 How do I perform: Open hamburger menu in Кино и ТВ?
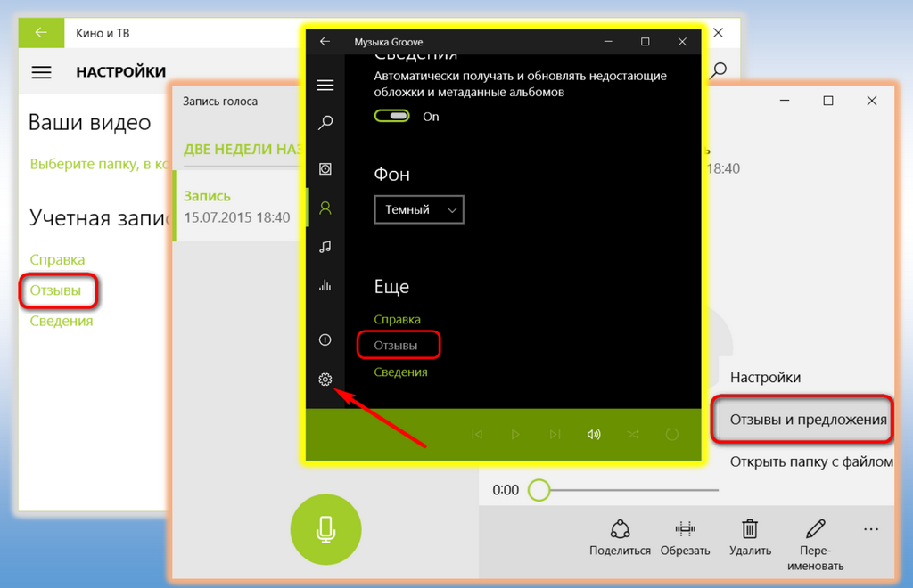coord(41,72)
